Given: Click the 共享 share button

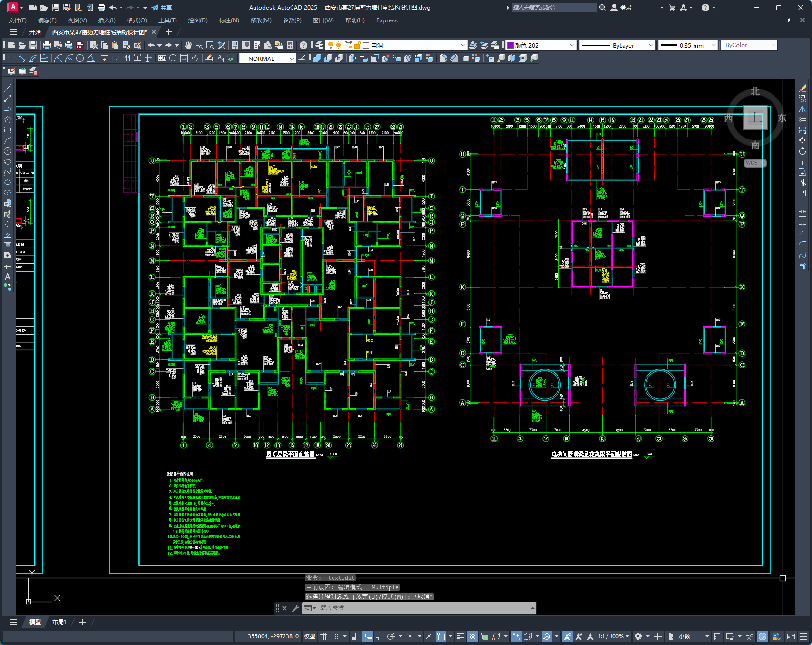Looking at the screenshot, I should (x=162, y=8).
